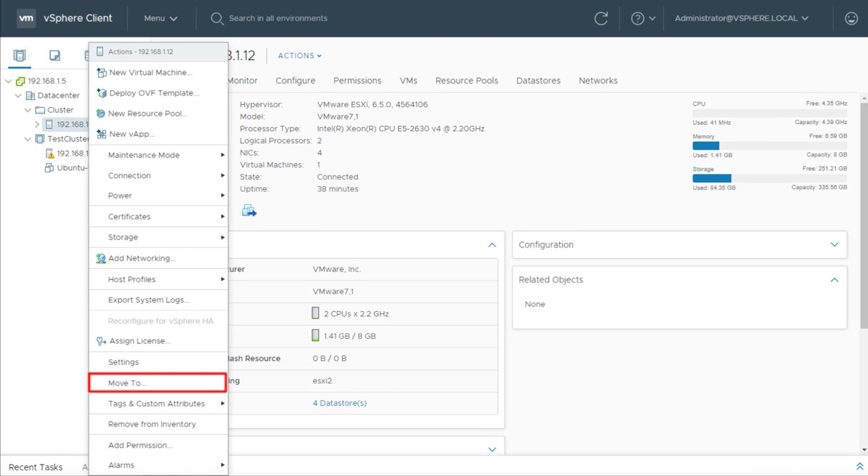Select Remove from Inventory
868x476 pixels.
(x=158, y=424)
